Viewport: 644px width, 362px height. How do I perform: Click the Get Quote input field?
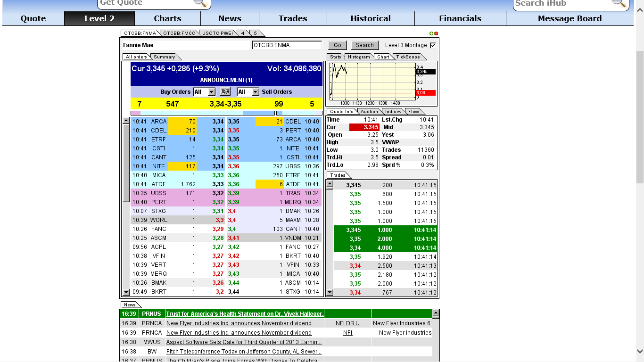pos(146,3)
